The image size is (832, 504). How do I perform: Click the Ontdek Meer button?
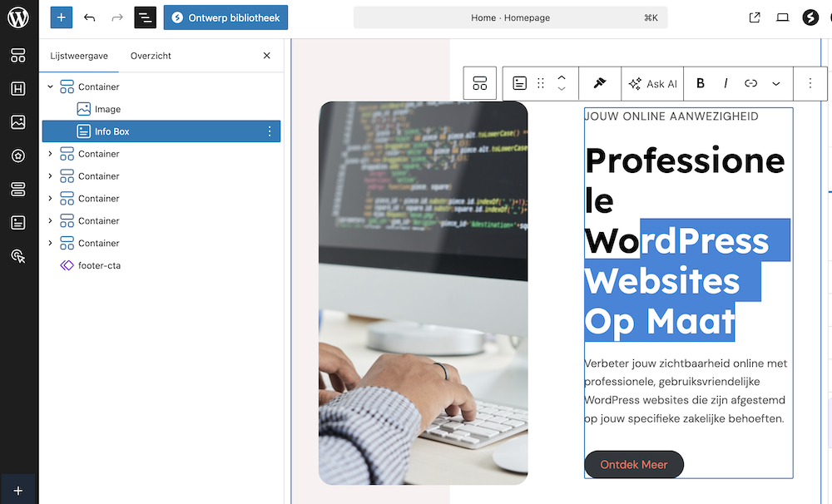634,465
